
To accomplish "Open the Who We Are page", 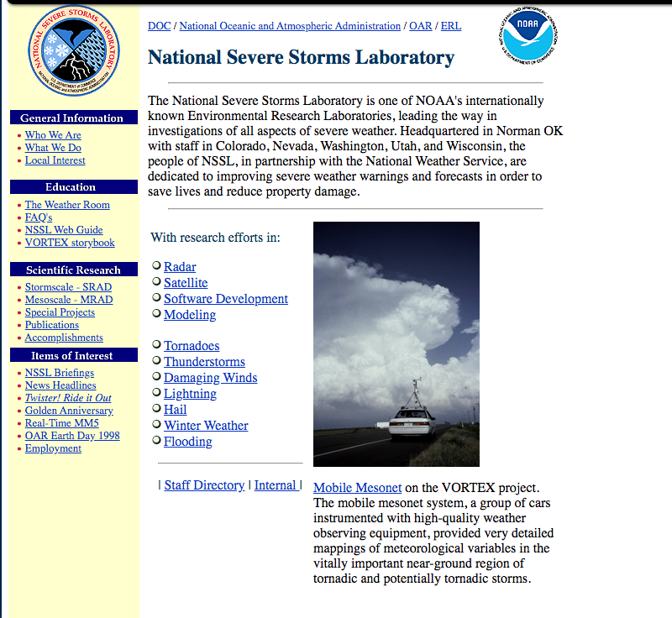I will tap(53, 135).
